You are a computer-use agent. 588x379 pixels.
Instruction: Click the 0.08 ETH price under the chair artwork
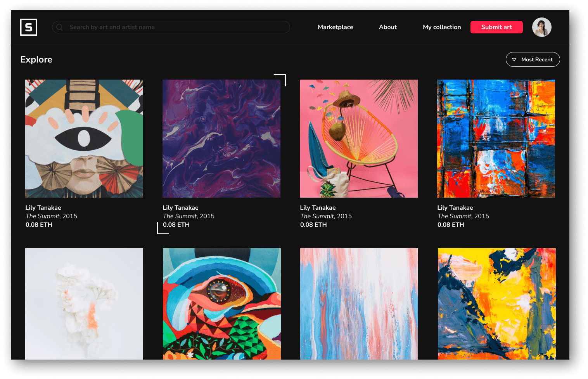(313, 224)
